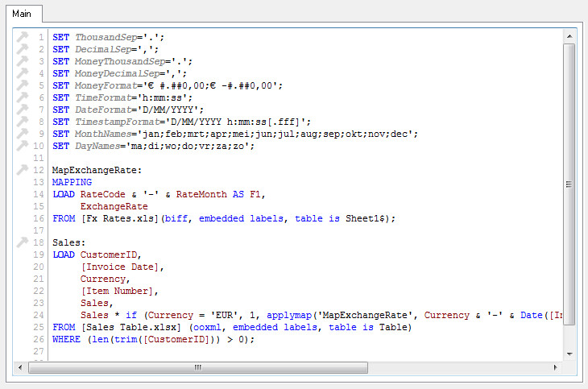Click the [Sales Table.xlsx] file reference
The height and width of the screenshot is (389, 588).
tap(131, 327)
